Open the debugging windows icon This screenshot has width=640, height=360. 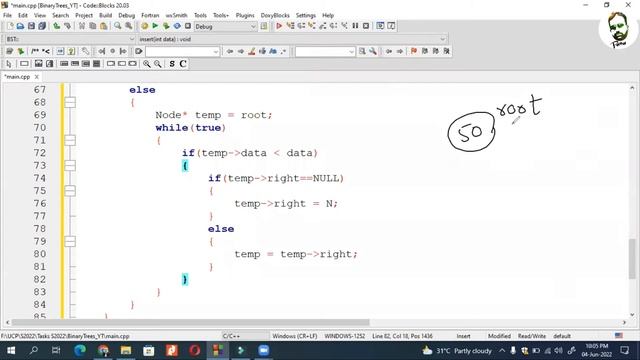pos(380,26)
